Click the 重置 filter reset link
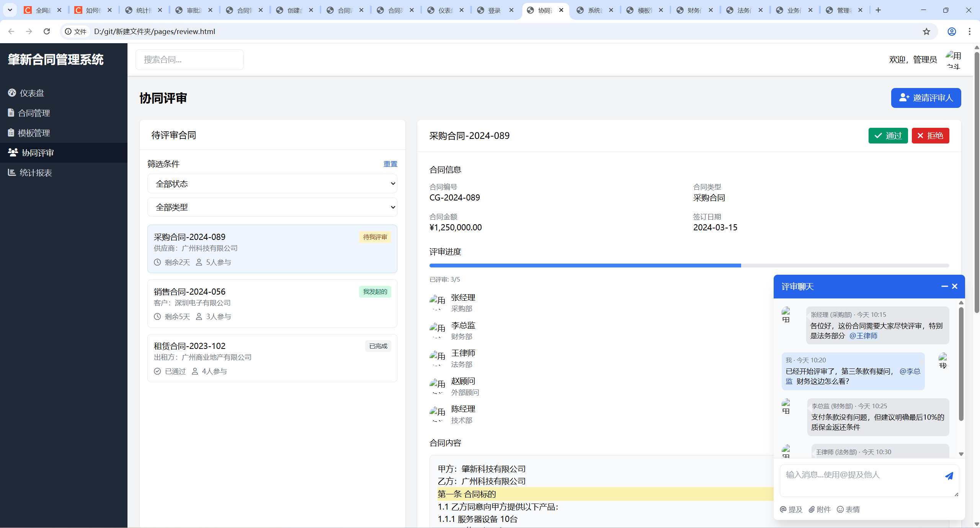 click(390, 164)
